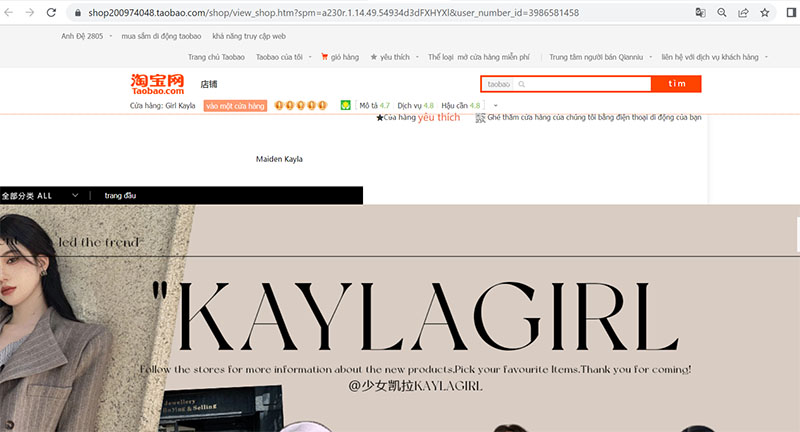800x432 pixels.
Task: Expand Trung tâm người bán Qianniu dropdown
Action: click(x=601, y=57)
